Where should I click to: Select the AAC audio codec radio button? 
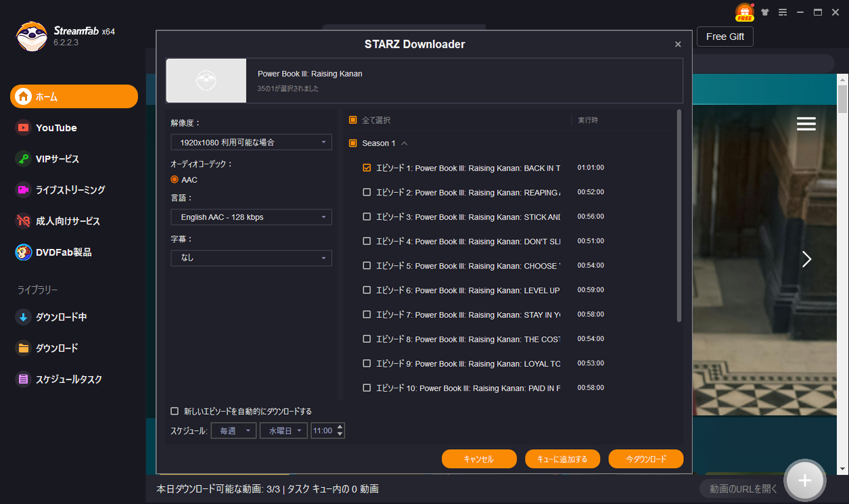point(175,180)
